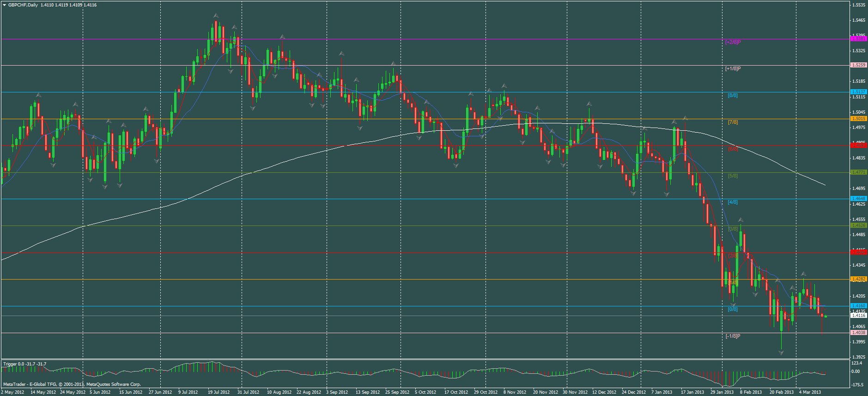This screenshot has height=396, width=868.
Task: Select the blue [8/8] level label
Action: tap(733, 95)
